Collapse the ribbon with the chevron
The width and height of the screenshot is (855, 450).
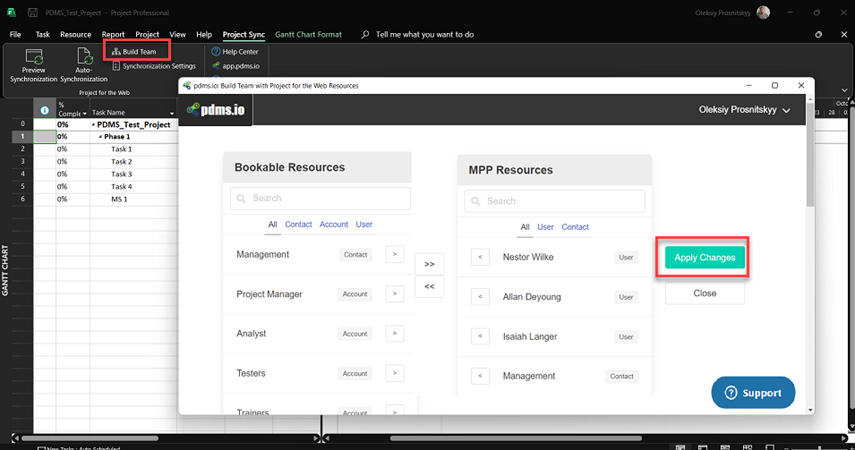coord(844,91)
